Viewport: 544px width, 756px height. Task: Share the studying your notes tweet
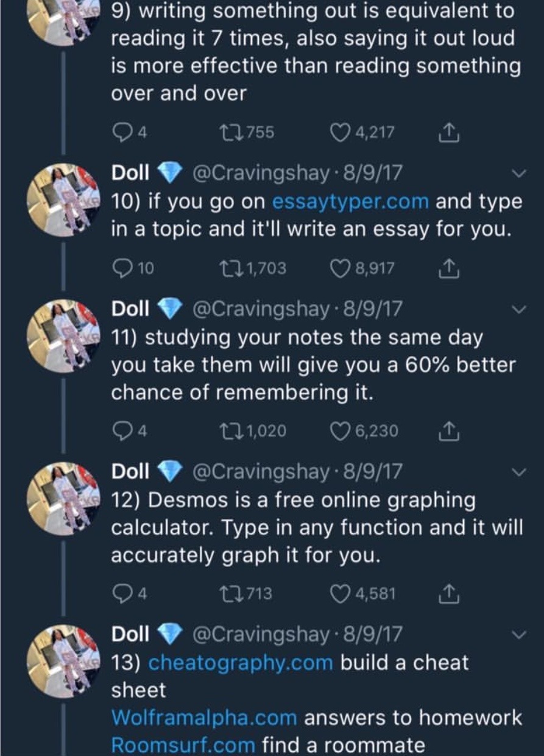pyautogui.click(x=449, y=431)
